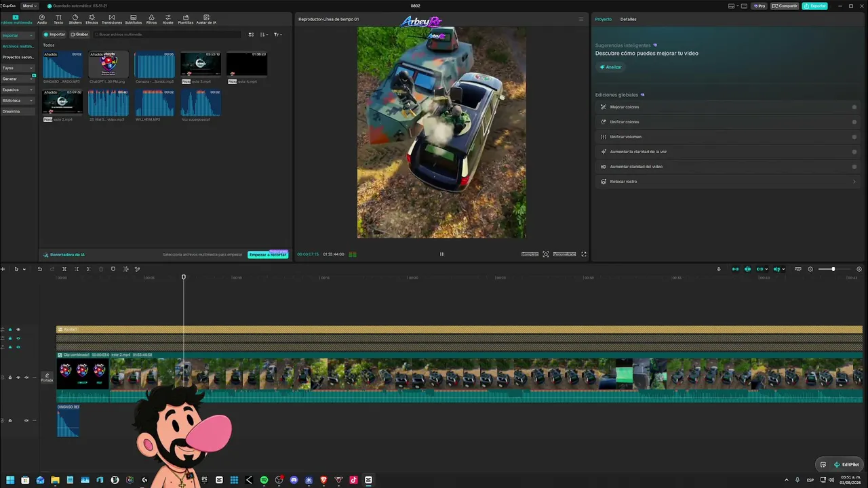868x488 pixels.
Task: Open the Transiciones panel
Action: point(112,19)
